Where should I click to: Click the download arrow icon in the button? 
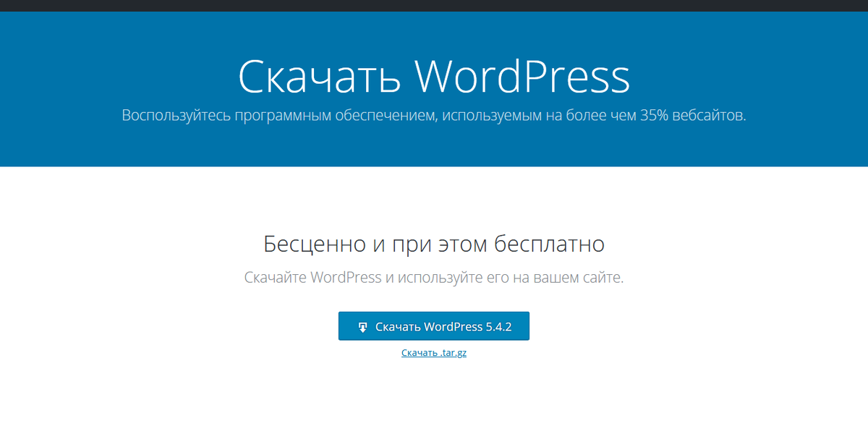coord(363,327)
